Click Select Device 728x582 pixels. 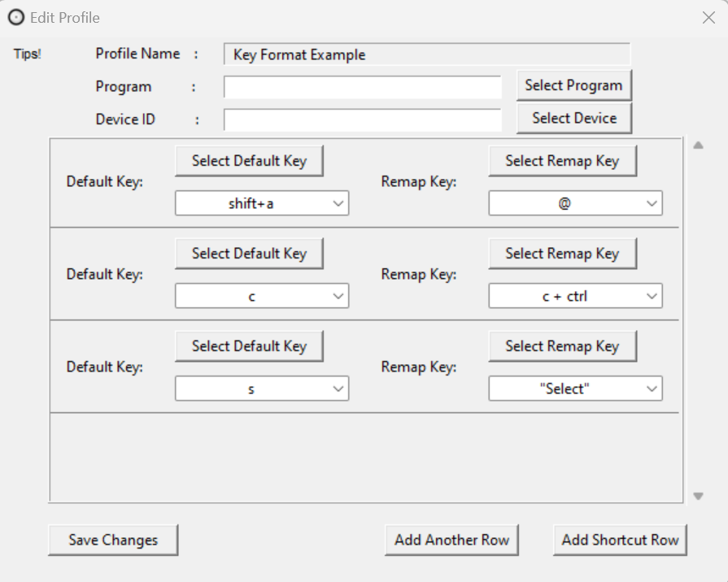click(x=573, y=117)
